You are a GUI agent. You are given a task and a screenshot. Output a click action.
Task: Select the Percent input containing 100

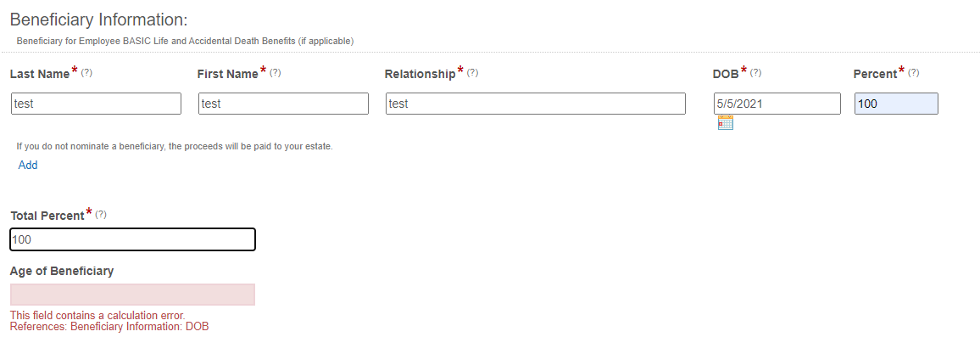896,104
